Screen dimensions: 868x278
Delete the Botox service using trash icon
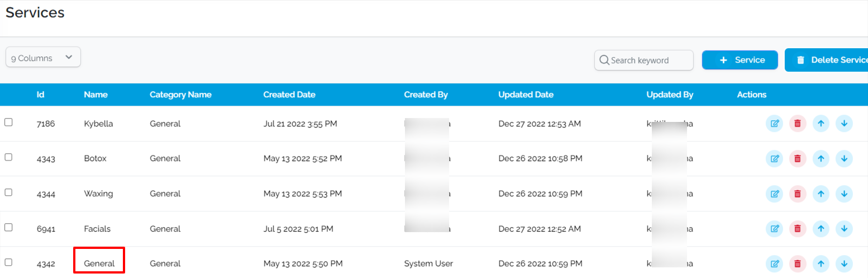tap(798, 159)
